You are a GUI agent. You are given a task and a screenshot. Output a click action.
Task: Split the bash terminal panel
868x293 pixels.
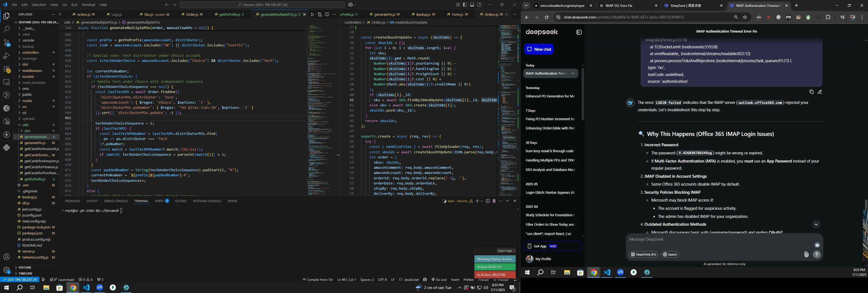click(x=488, y=201)
